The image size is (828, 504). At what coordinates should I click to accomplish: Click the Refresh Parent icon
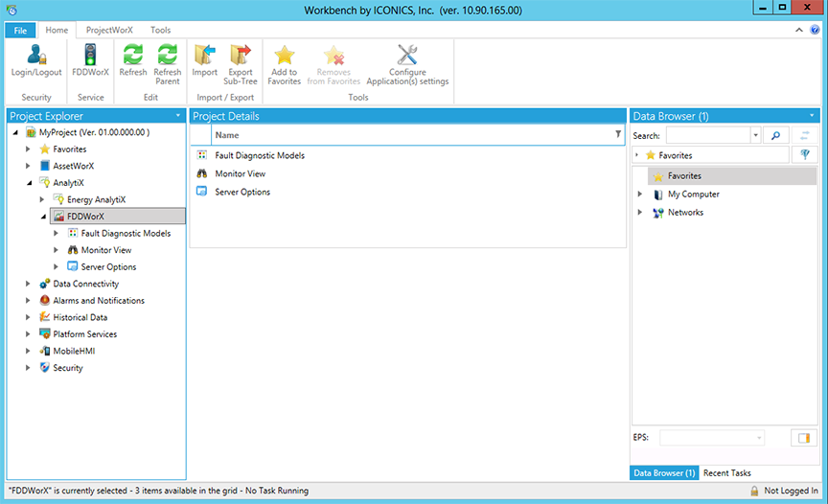(168, 56)
